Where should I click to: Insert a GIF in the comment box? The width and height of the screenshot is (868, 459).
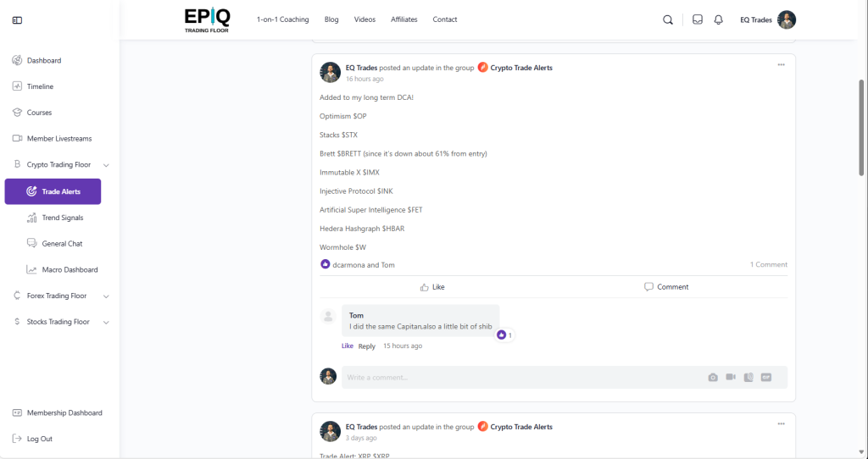766,377
